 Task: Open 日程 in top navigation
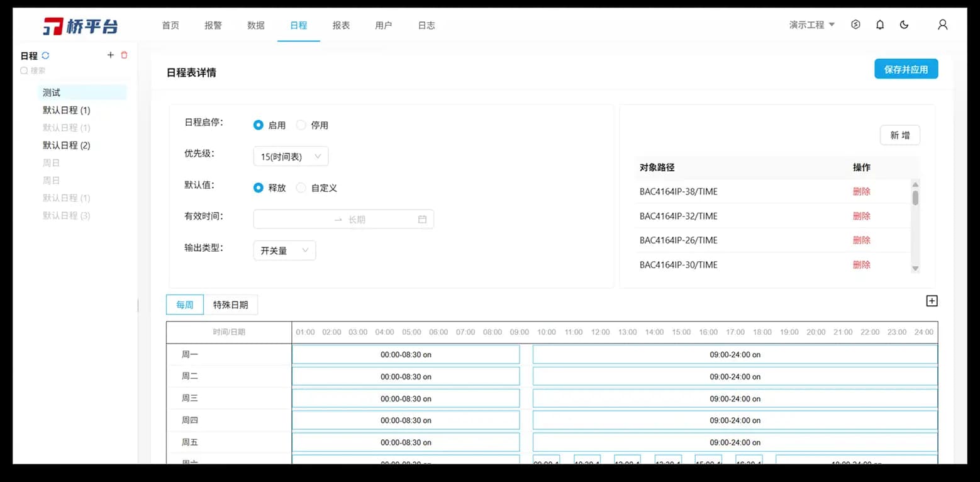click(299, 25)
